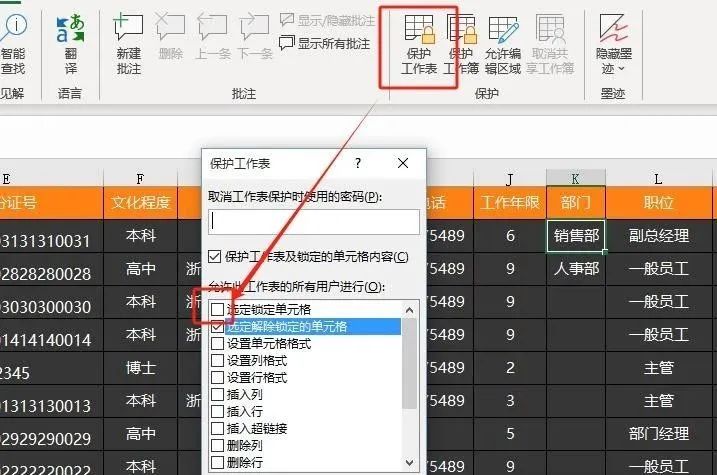Select the 部门经理 cell
The width and height of the screenshot is (717, 475).
coord(658,433)
